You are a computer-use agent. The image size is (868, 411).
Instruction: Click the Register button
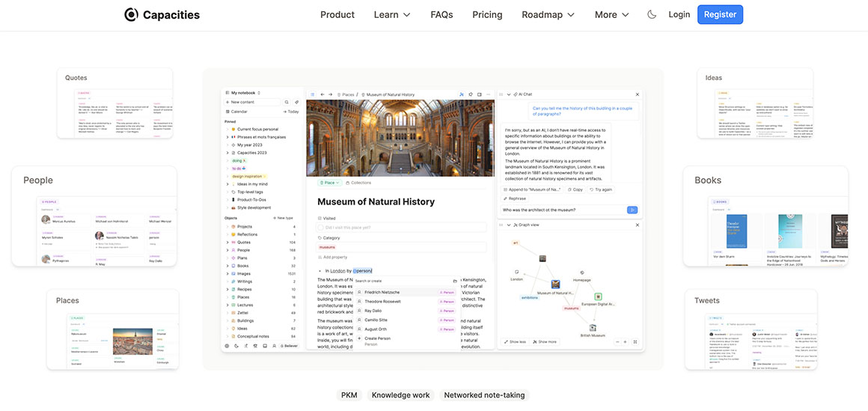pos(720,14)
